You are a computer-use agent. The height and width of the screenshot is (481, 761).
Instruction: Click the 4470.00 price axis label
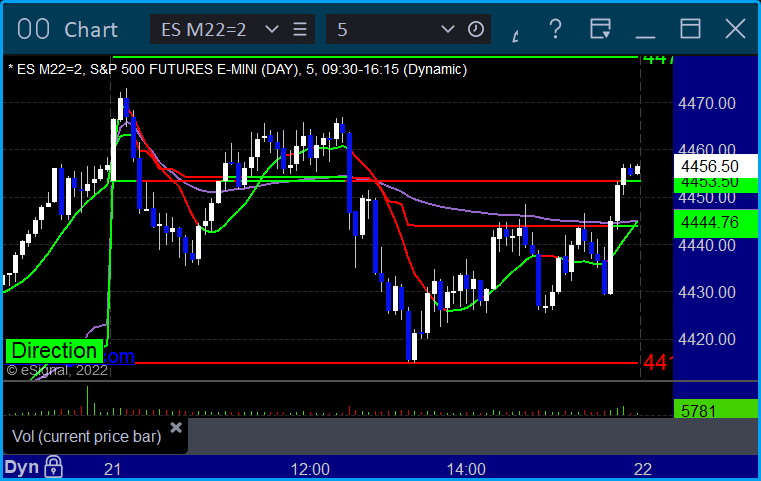[x=707, y=103]
